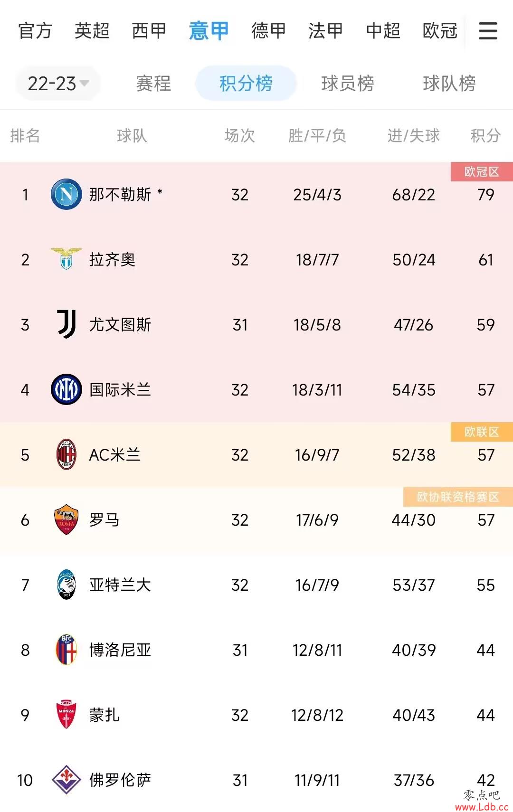The image size is (513, 812).
Task: Tap the Atalanta club logo
Action: 66,585
